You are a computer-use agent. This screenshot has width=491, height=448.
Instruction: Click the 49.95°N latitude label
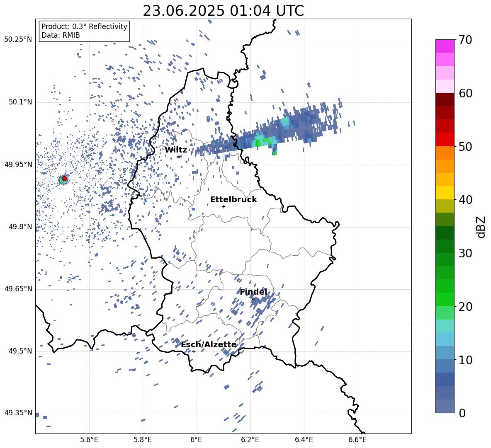(18, 164)
